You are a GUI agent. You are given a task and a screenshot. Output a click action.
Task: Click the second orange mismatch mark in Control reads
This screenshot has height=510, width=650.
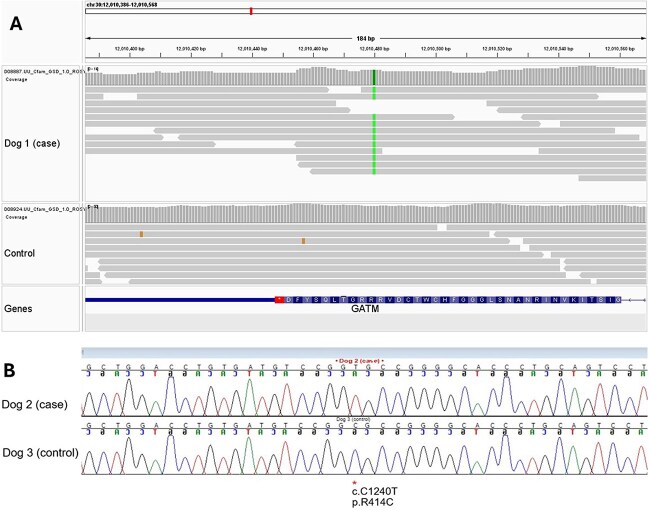click(303, 241)
